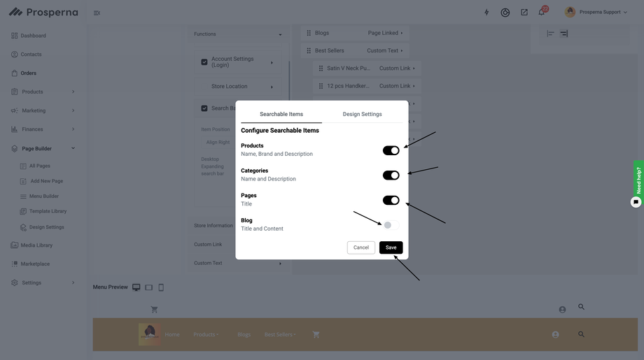Switch to Design Settings tab
The image size is (644, 360).
(363, 115)
